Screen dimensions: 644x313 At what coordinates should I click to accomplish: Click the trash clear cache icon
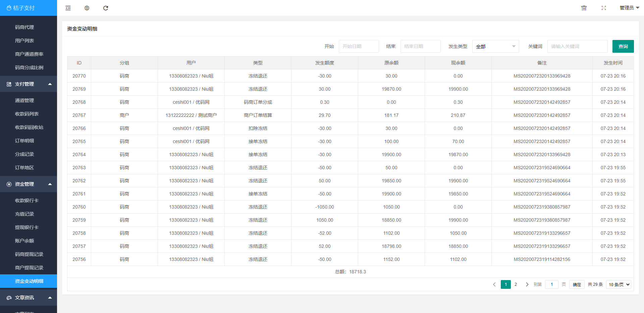584,8
